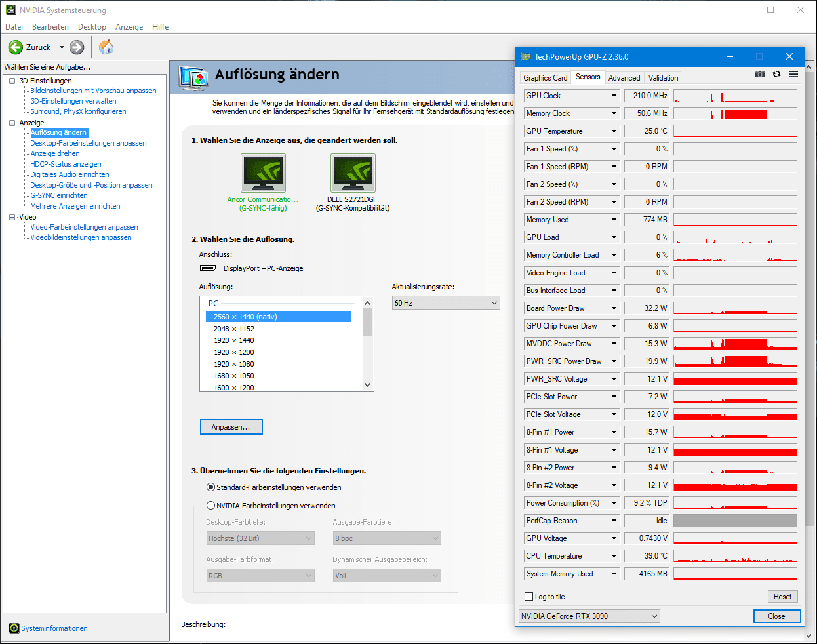Open Surround, PhysX konfigurieren
This screenshot has width=817, height=644.
tap(78, 111)
